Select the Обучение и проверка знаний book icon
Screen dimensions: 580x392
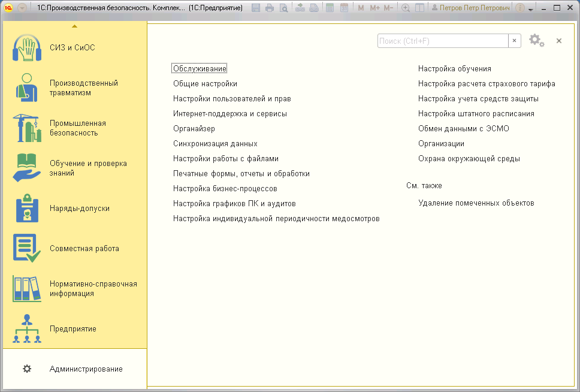tap(27, 168)
